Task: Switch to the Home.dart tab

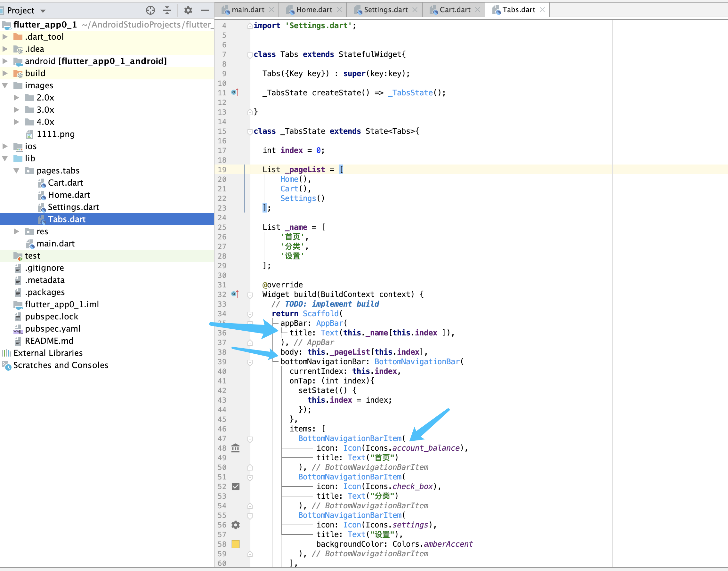Action: pos(314,10)
